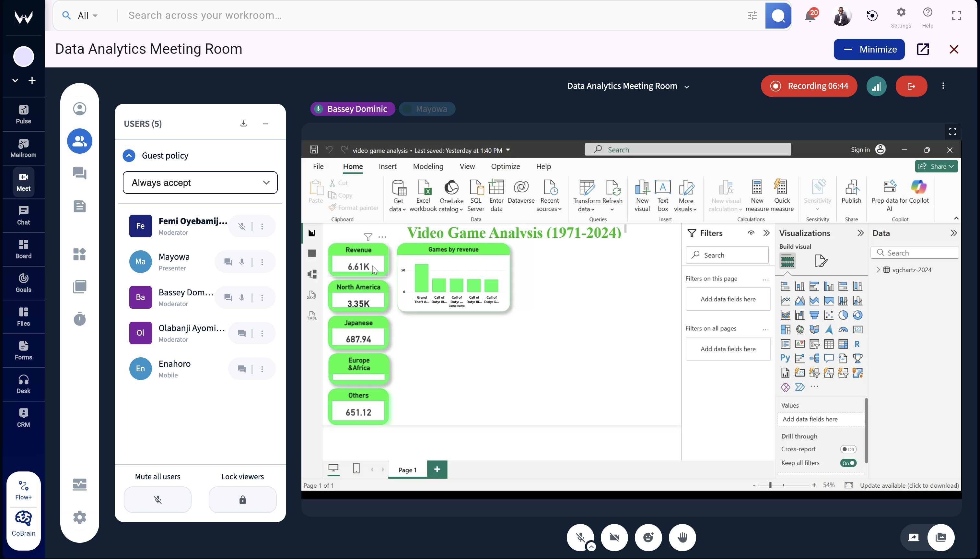
Task: Toggle the camera on or off
Action: [x=614, y=537]
